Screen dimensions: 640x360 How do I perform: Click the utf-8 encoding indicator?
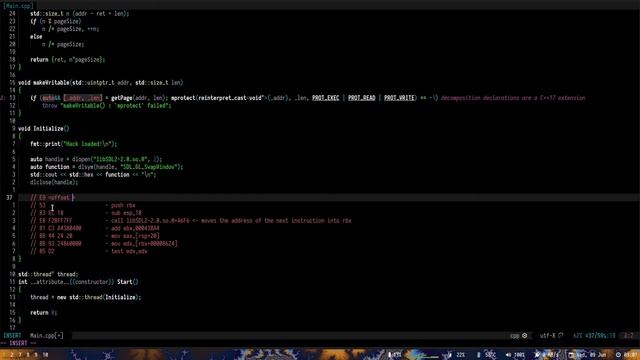coord(547,336)
